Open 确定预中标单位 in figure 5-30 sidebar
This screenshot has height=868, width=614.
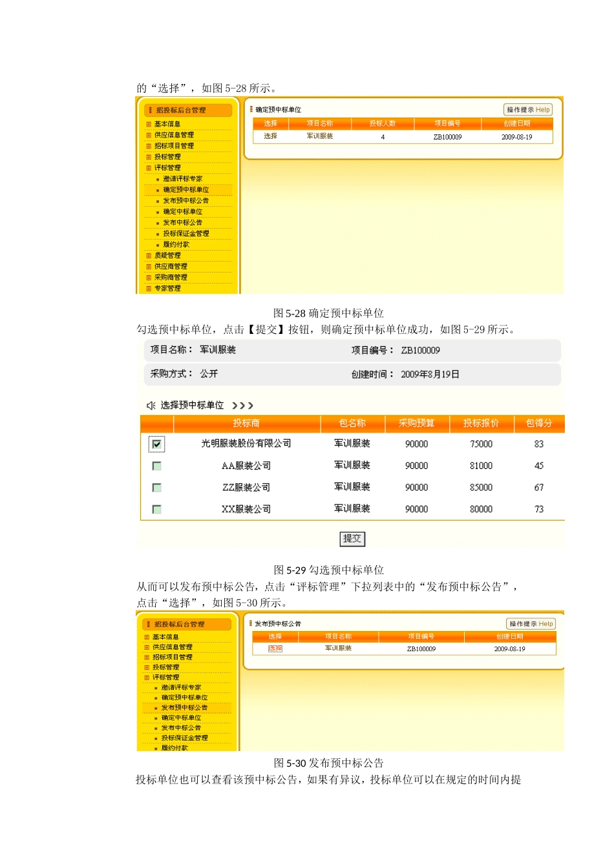tap(184, 697)
